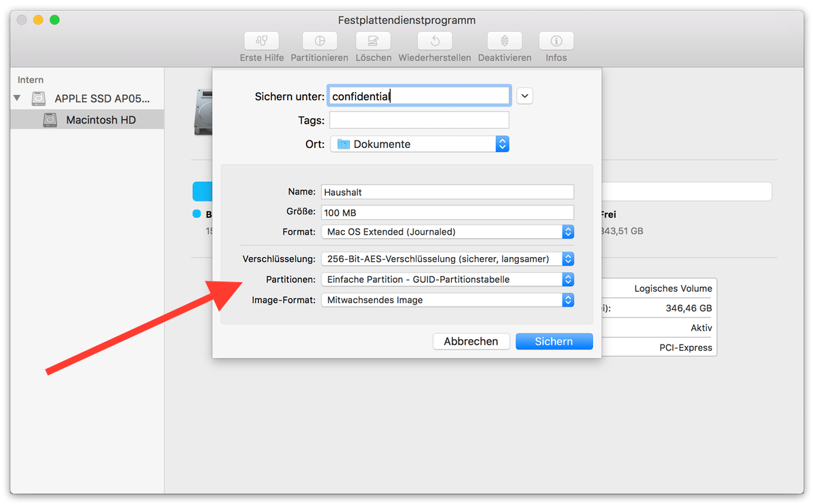This screenshot has width=814, height=504.
Task: Click the Erste Hilfe toolbar icon
Action: (x=261, y=41)
